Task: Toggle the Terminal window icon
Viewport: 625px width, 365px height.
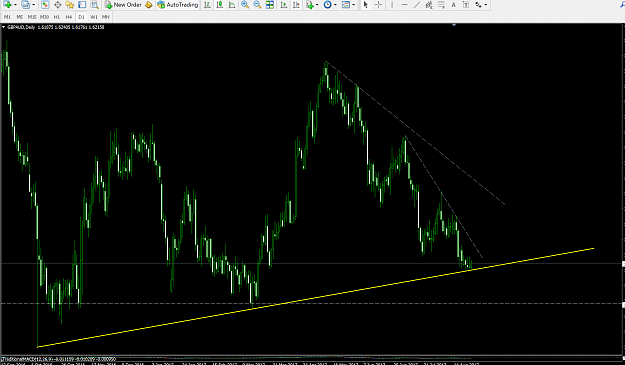Action: [x=82, y=4]
